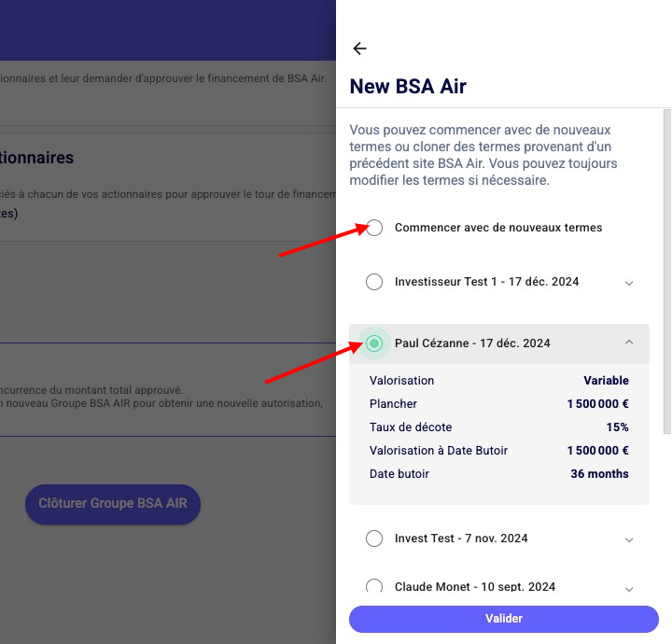Choose the Claude Monet radio option

[374, 587]
